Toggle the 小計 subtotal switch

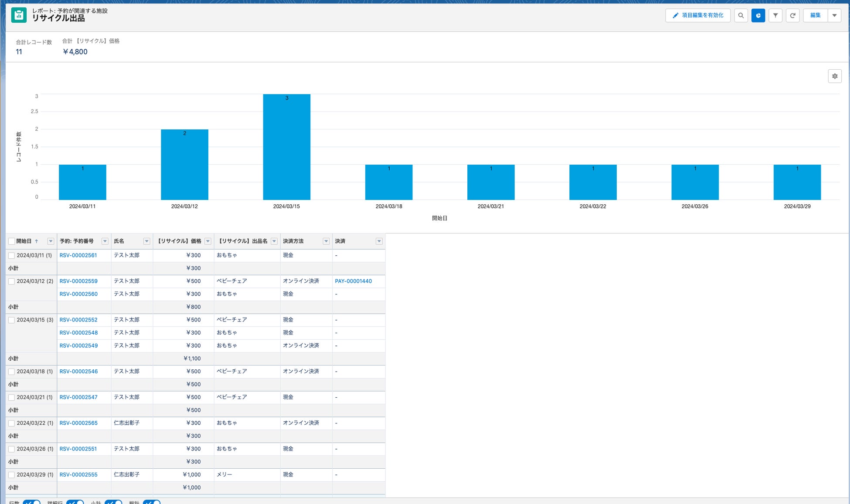pyautogui.click(x=113, y=502)
